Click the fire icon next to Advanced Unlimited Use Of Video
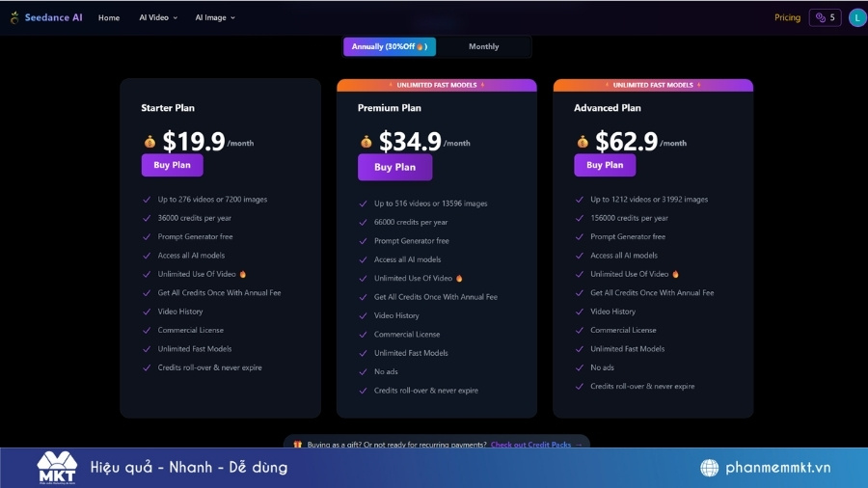 675,274
